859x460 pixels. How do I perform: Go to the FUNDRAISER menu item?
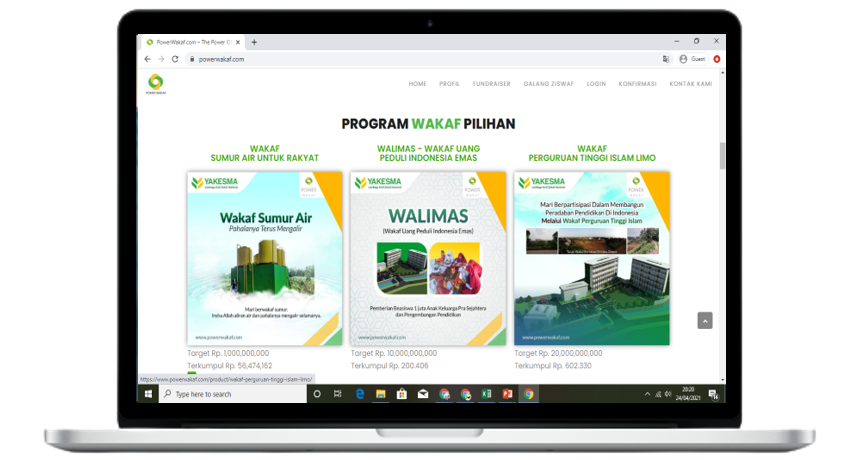click(491, 84)
